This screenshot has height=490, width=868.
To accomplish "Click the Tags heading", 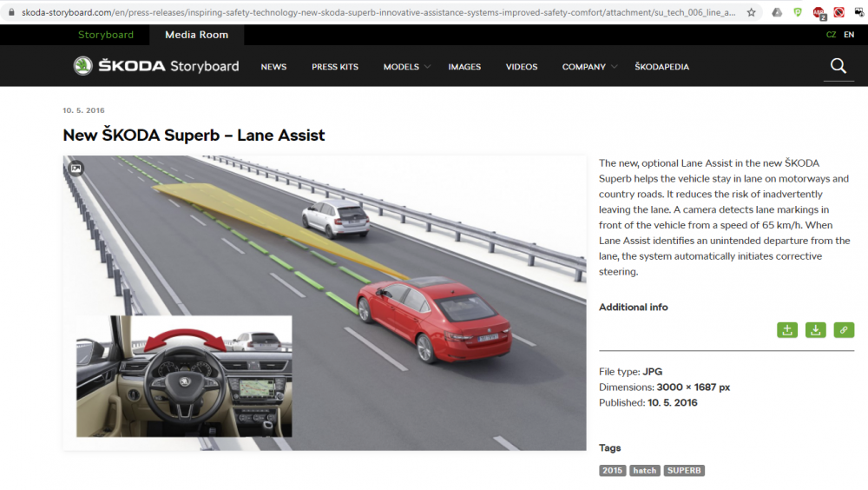I will coord(610,448).
